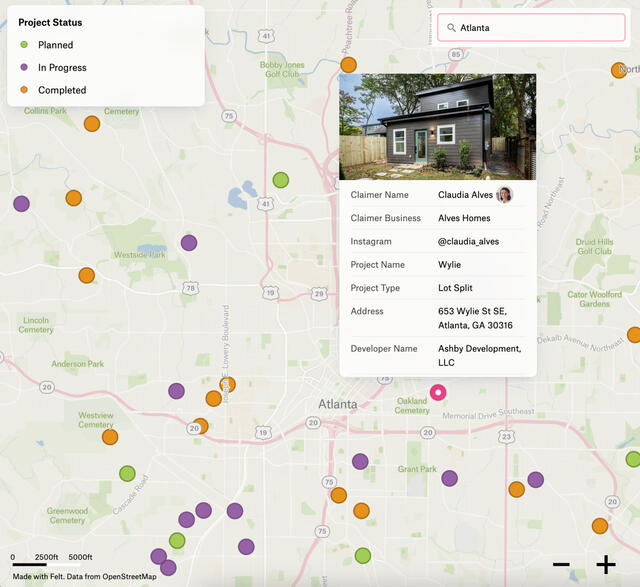
Task: Click orange marker near Collins Park
Action: tap(92, 124)
